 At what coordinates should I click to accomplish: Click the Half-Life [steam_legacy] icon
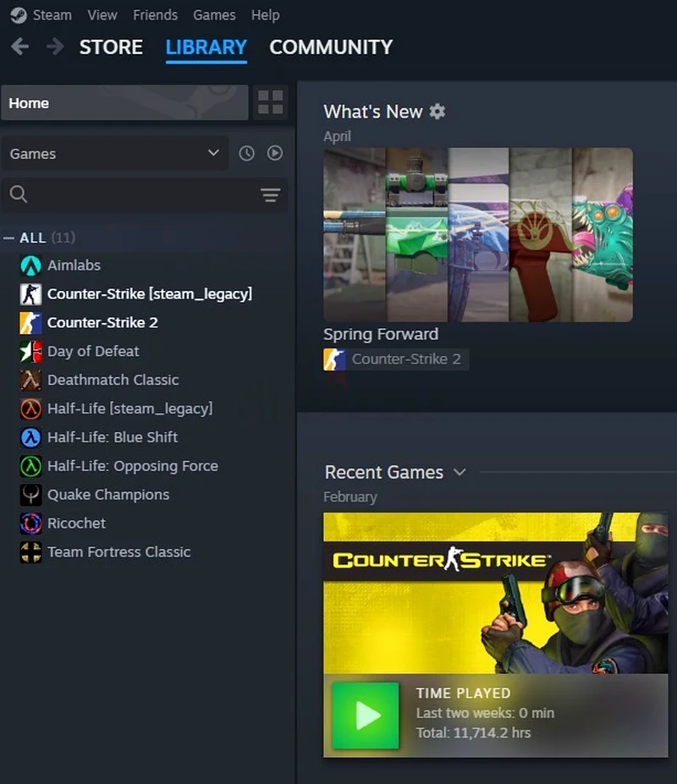[x=30, y=408]
